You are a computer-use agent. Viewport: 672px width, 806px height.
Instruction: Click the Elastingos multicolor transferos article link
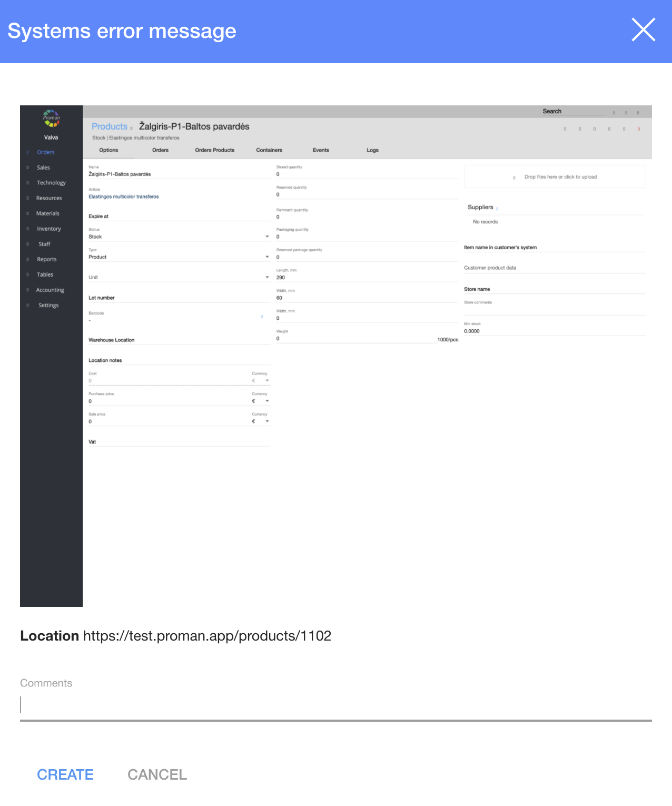[x=124, y=196]
